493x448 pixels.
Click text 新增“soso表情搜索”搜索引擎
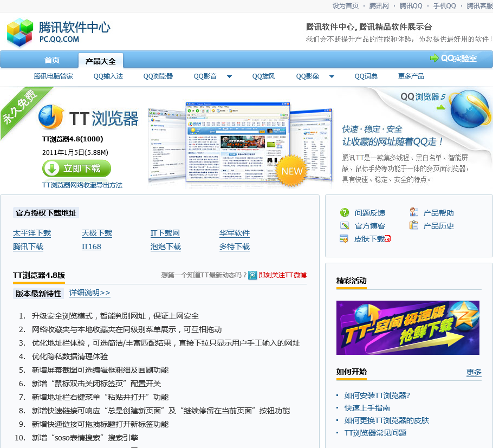[x=85, y=438]
